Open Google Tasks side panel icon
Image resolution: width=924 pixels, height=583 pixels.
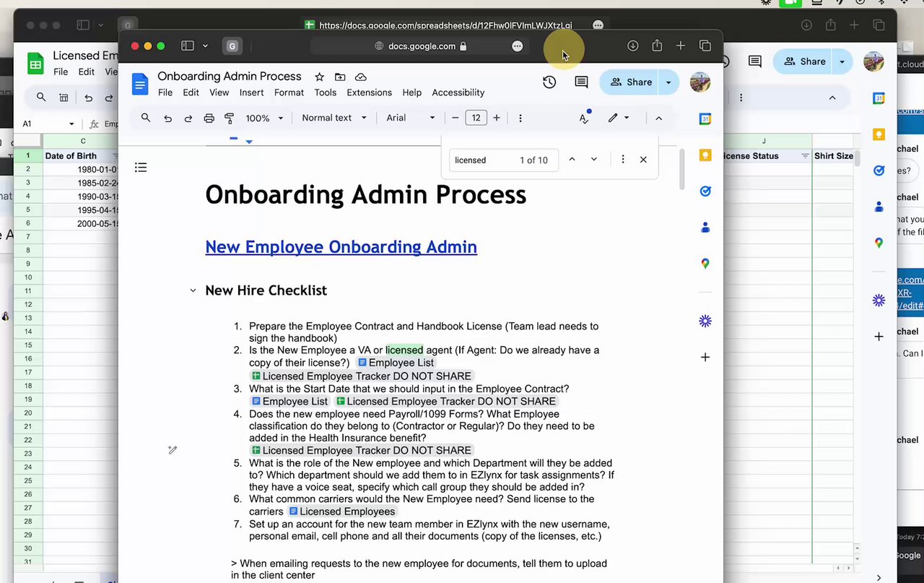coord(705,191)
